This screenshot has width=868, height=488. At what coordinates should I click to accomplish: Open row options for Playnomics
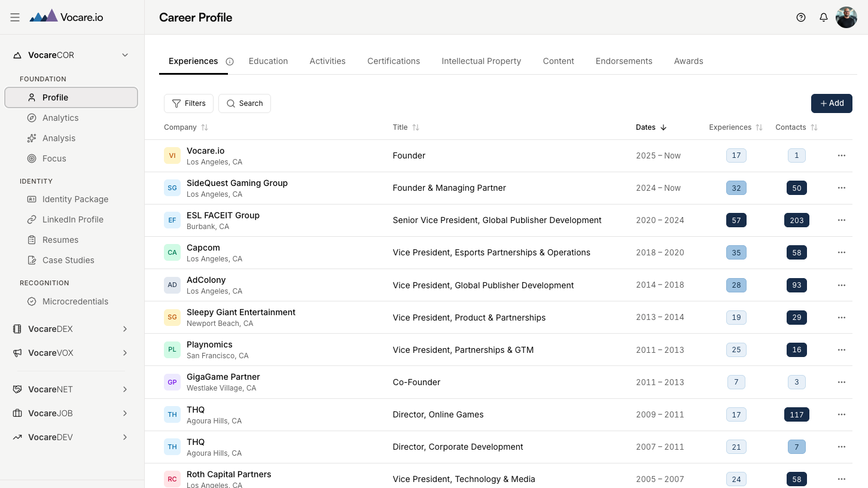[x=842, y=350]
